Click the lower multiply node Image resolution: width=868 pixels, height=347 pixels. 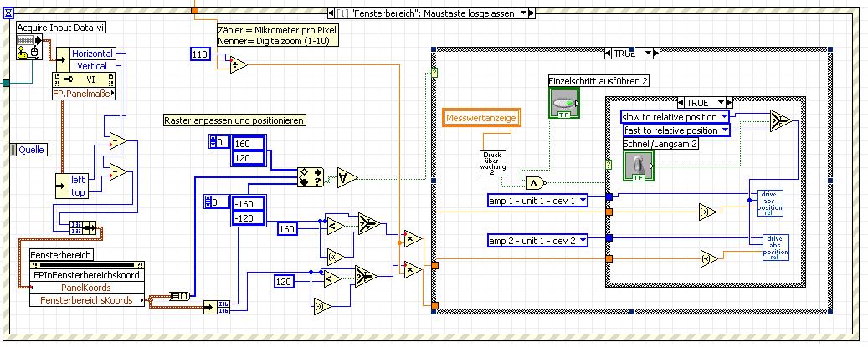(413, 269)
